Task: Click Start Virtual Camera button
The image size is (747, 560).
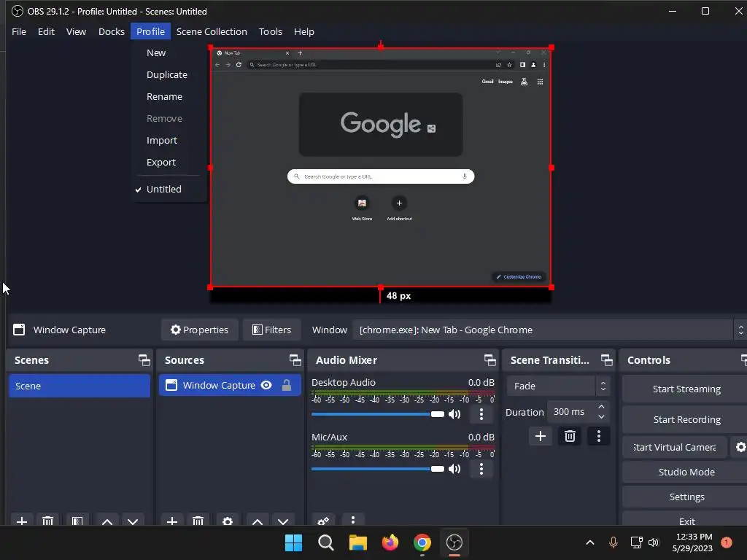Action: [675, 447]
